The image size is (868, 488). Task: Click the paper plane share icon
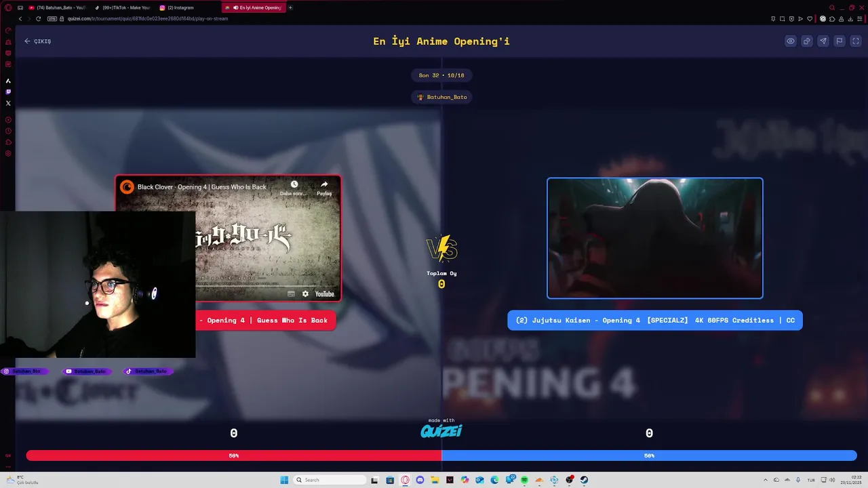[823, 41]
